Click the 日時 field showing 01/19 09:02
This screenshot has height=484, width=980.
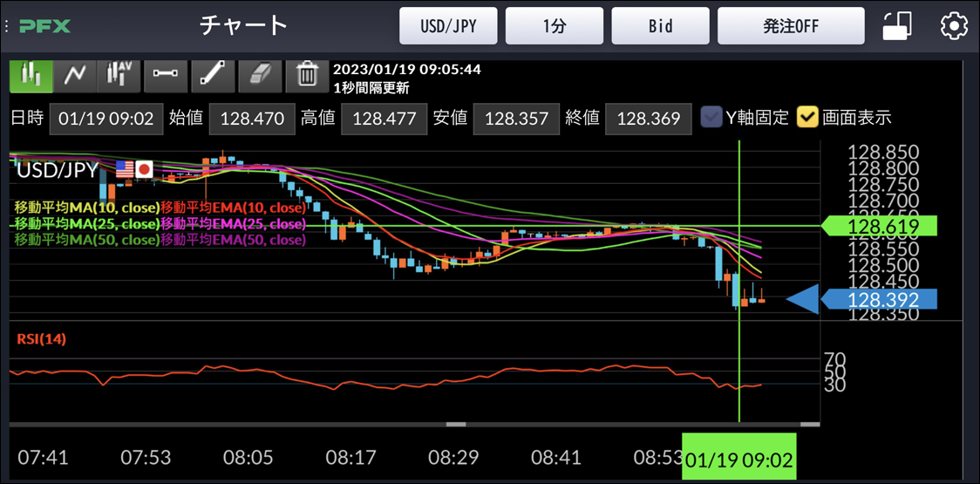pyautogui.click(x=106, y=119)
